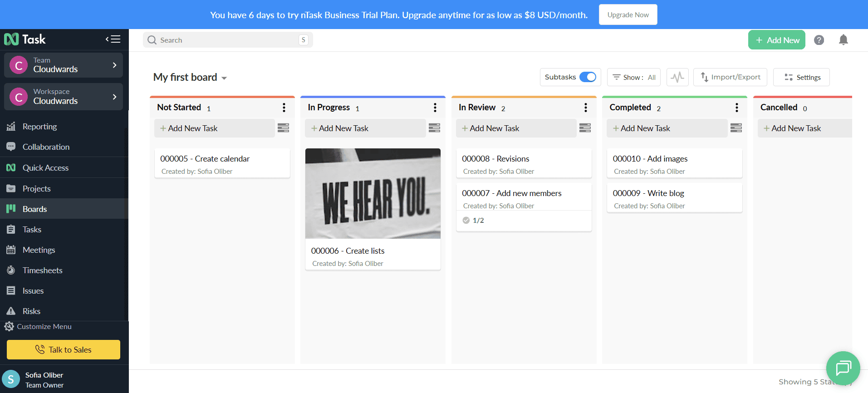Screen dimensions: 868x393
Task: Go to Timesheets in the sidebar
Action: pos(42,270)
